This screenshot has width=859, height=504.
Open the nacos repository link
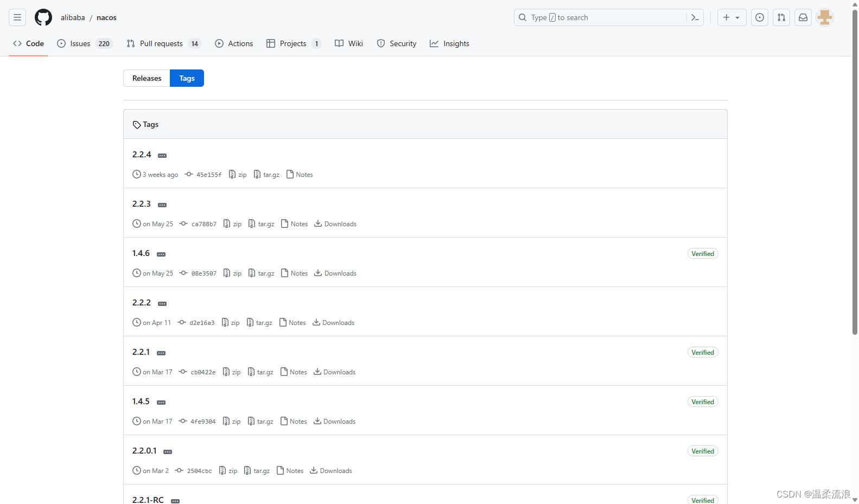click(106, 17)
